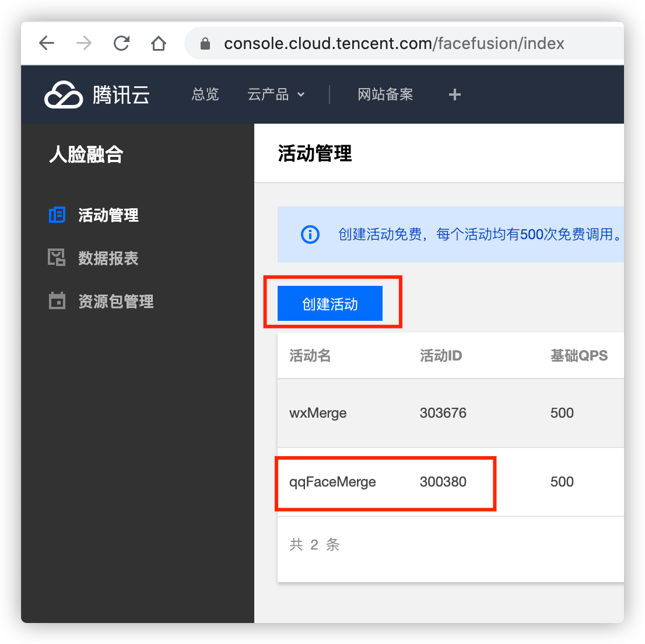This screenshot has width=645, height=644.
Task: Select 数据报表 in the sidebar
Action: [x=108, y=258]
